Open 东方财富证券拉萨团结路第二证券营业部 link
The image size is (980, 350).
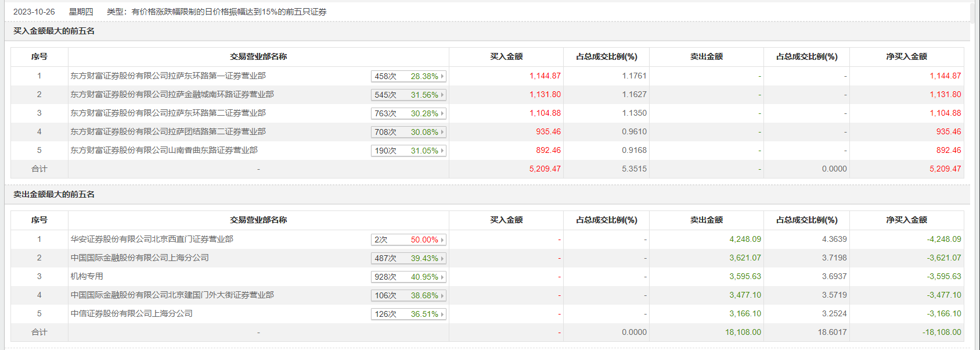(x=168, y=131)
